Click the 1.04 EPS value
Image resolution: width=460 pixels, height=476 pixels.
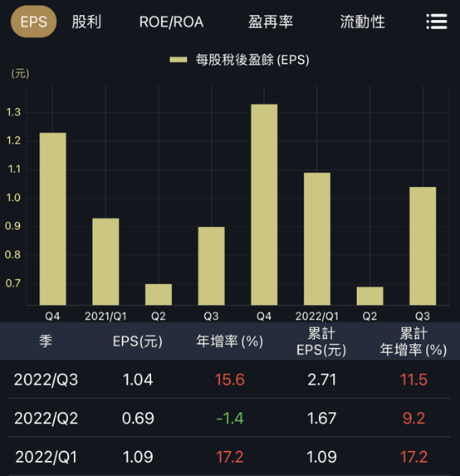coord(138,380)
